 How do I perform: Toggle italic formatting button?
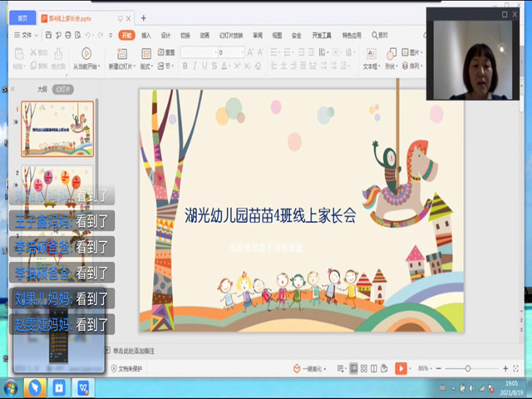click(x=195, y=66)
